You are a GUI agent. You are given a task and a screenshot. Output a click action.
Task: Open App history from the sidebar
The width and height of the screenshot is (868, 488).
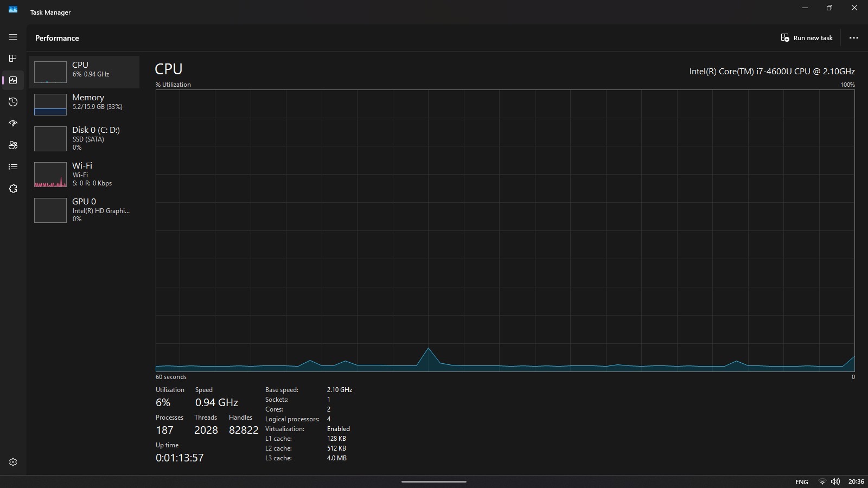click(13, 102)
